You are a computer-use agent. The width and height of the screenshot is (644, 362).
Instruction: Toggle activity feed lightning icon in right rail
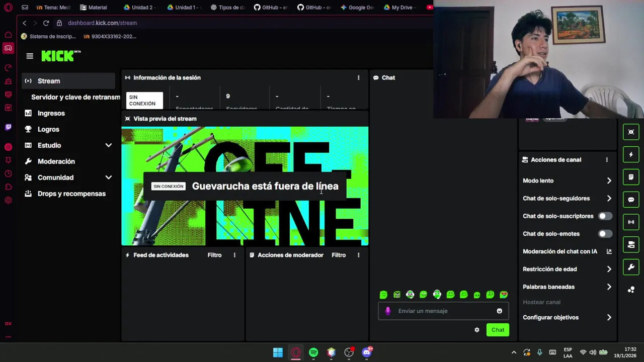pos(631,154)
